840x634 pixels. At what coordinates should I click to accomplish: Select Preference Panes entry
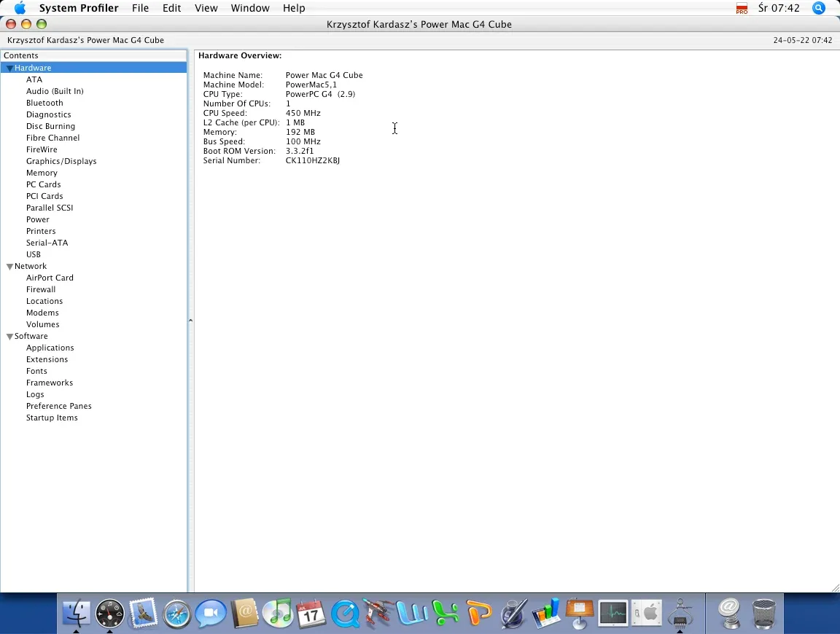click(59, 407)
